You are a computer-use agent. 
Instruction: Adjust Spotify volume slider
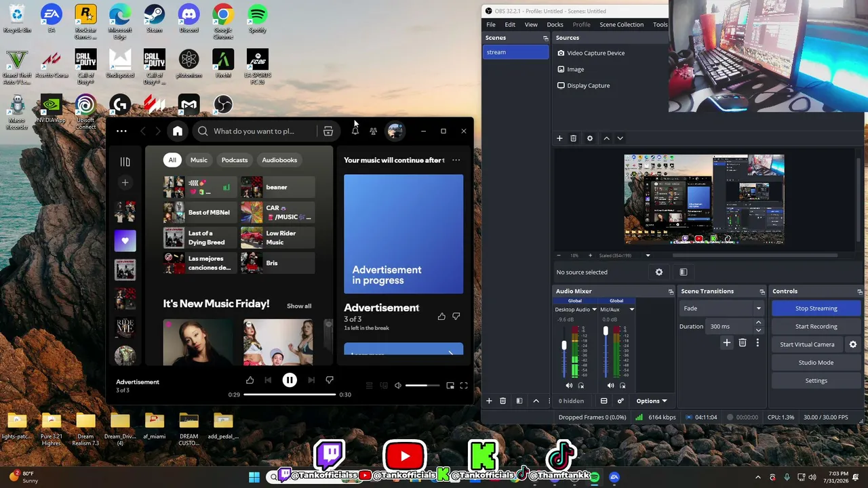coord(422,386)
